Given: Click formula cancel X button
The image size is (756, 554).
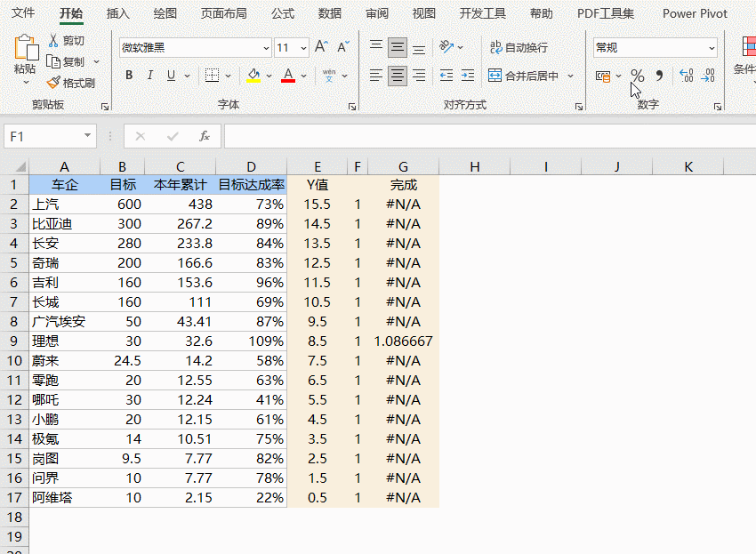Looking at the screenshot, I should click(141, 136).
